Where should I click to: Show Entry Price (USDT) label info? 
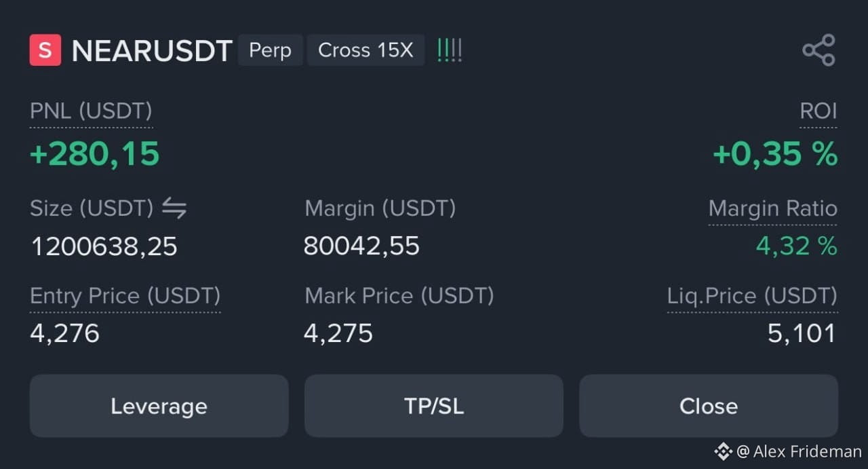(x=125, y=296)
